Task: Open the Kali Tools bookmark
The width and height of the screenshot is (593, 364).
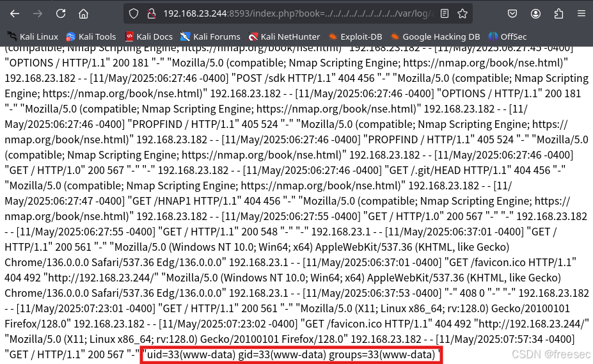Action: pyautogui.click(x=91, y=36)
